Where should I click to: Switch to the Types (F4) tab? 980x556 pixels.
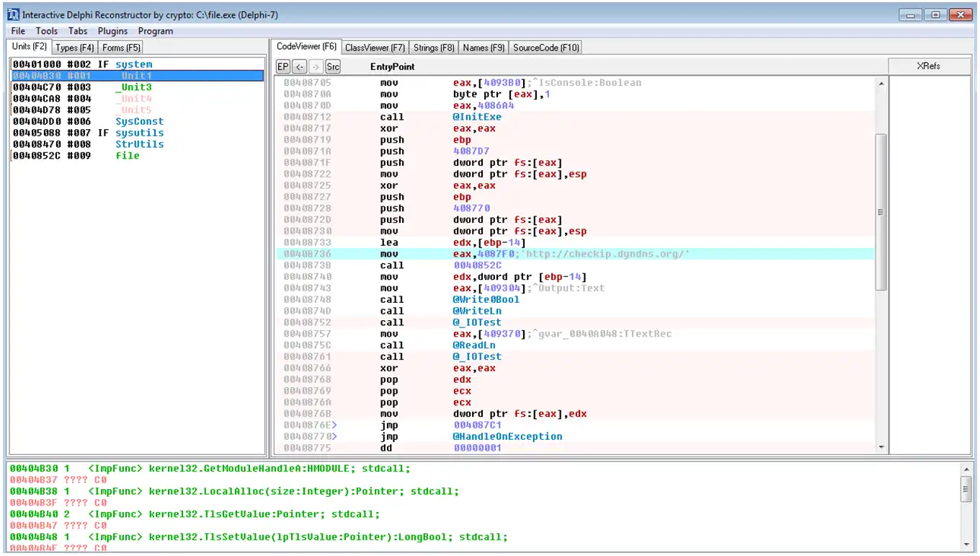[74, 48]
